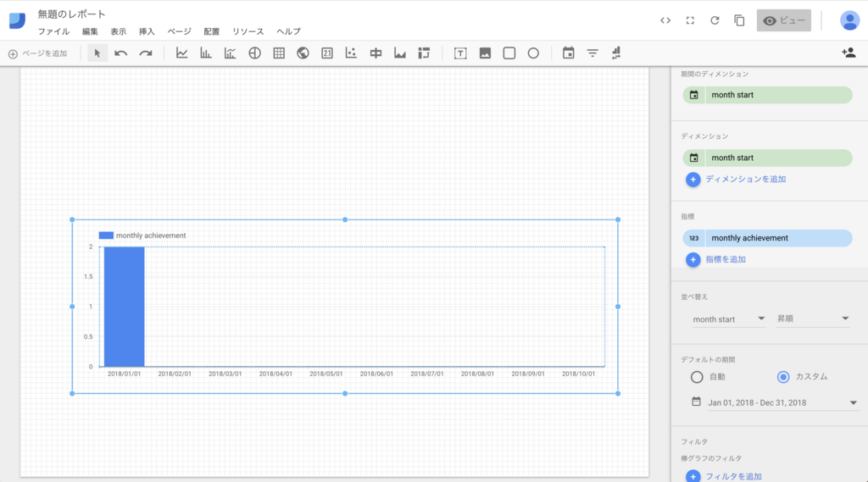Insert a bullet chart

376,53
